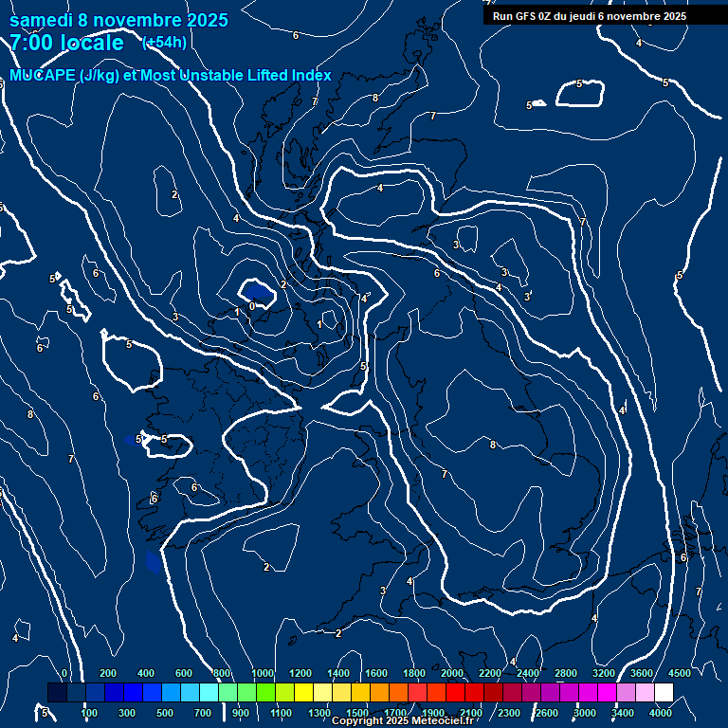This screenshot has width=728, height=728.
Task: Pick the bright yellow legend swatch between 1200 and 1300
Action: click(303, 692)
